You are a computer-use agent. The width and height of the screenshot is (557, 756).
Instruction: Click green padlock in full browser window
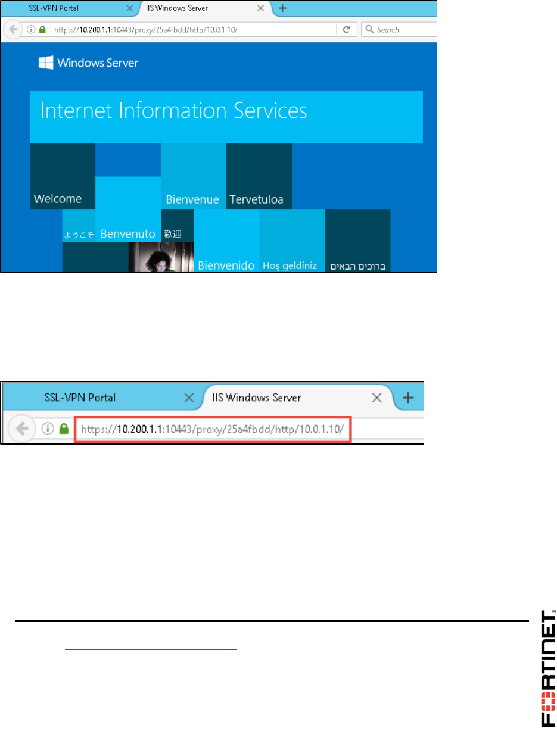point(42,29)
